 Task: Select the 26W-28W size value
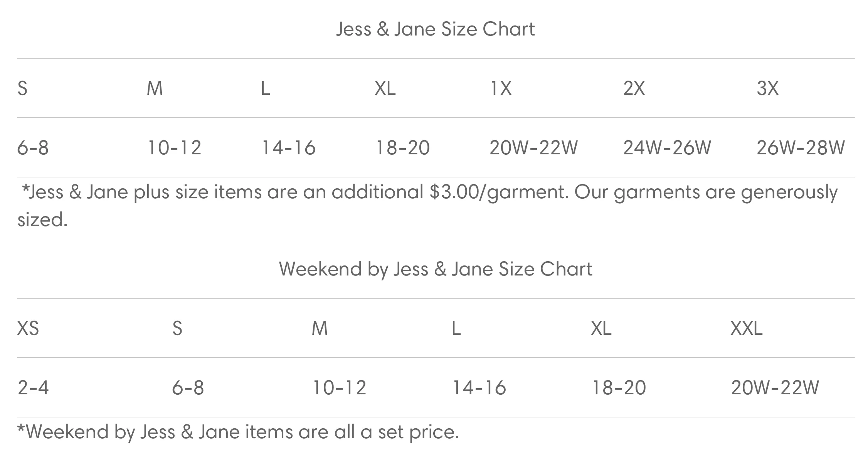coord(801,148)
